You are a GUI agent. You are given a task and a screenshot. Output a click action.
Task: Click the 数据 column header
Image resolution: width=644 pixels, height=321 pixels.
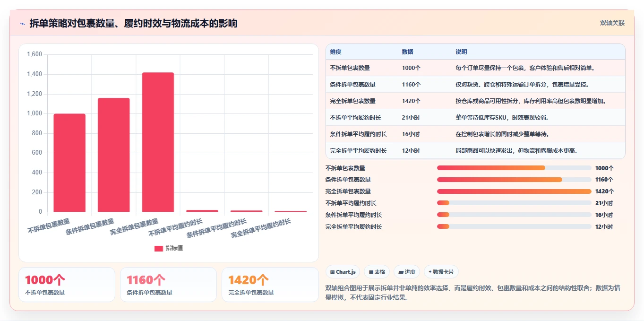pos(407,52)
